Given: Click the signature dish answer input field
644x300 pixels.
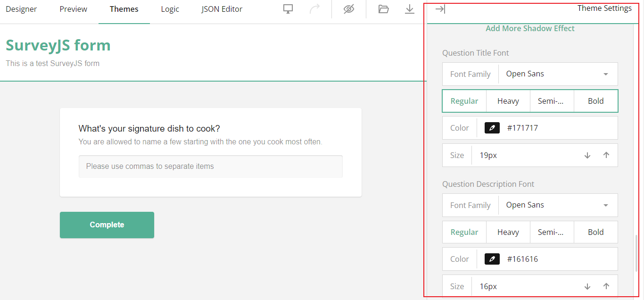Looking at the screenshot, I should coord(210,166).
